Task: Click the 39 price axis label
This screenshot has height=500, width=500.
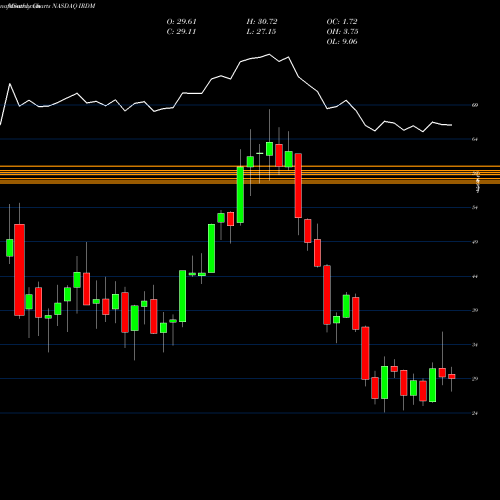Action: click(475, 310)
